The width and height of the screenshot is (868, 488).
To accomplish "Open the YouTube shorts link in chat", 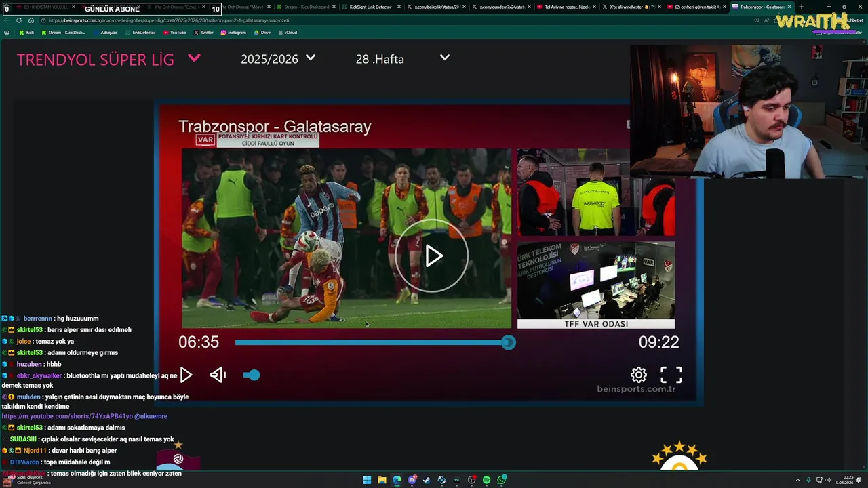I will [66, 416].
